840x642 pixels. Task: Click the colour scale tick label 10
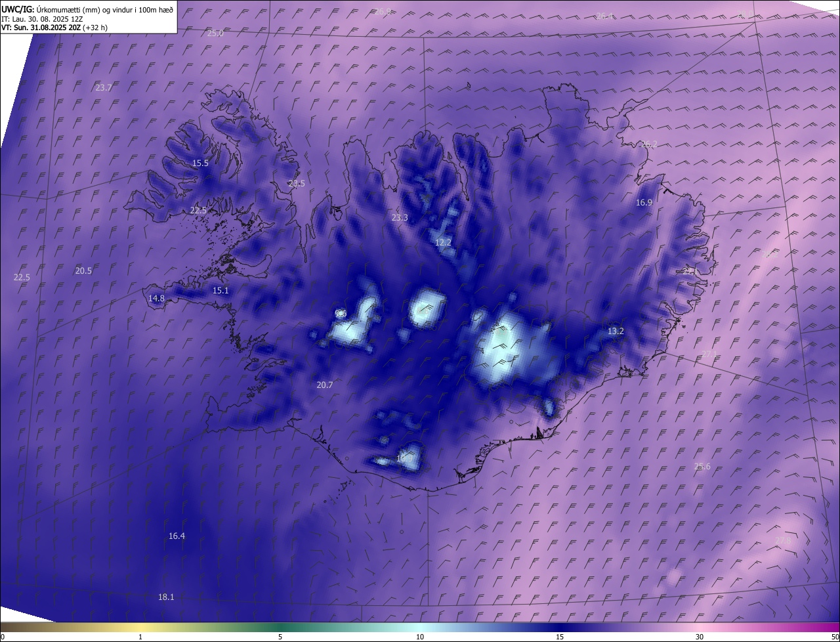pyautogui.click(x=420, y=637)
